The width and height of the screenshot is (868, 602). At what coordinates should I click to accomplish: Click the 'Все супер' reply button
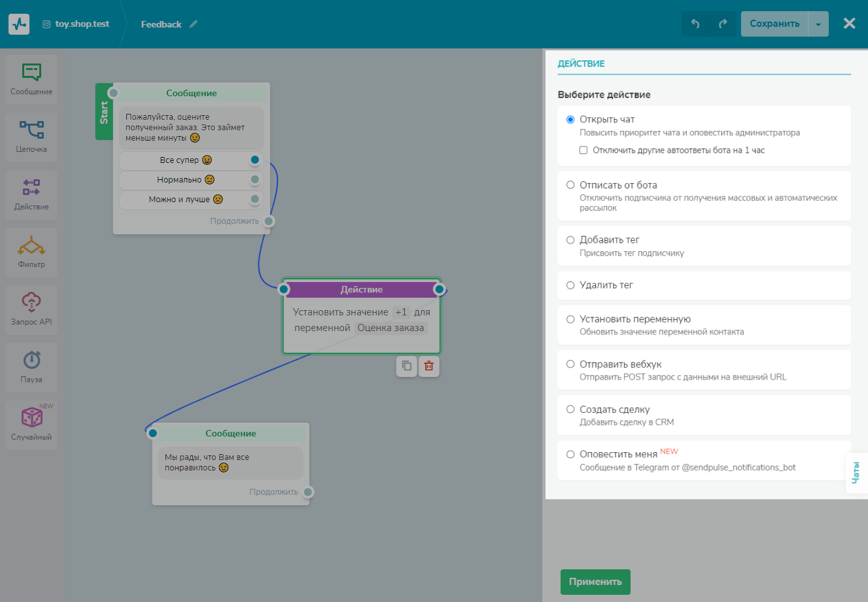coord(186,160)
